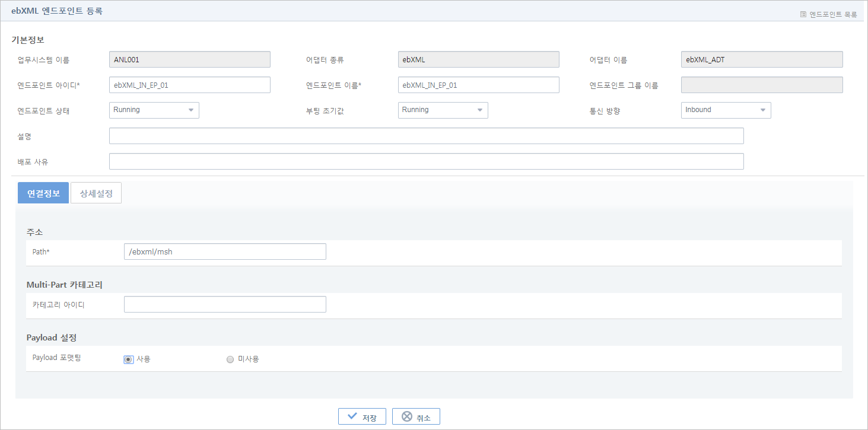Open the 엔드포인트 상태 dropdown
868x430 pixels.
point(154,110)
